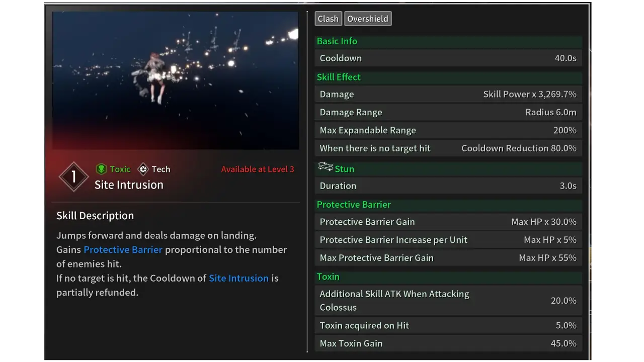The image size is (644, 362).
Task: Click the Overshield tag button
Action: pos(368,19)
